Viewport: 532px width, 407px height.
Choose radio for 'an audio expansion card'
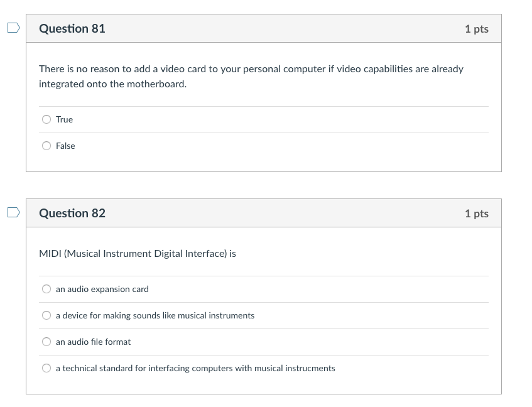point(46,289)
